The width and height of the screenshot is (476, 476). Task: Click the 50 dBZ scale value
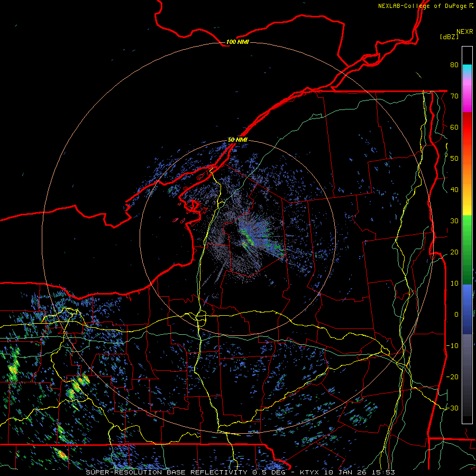(x=454, y=159)
